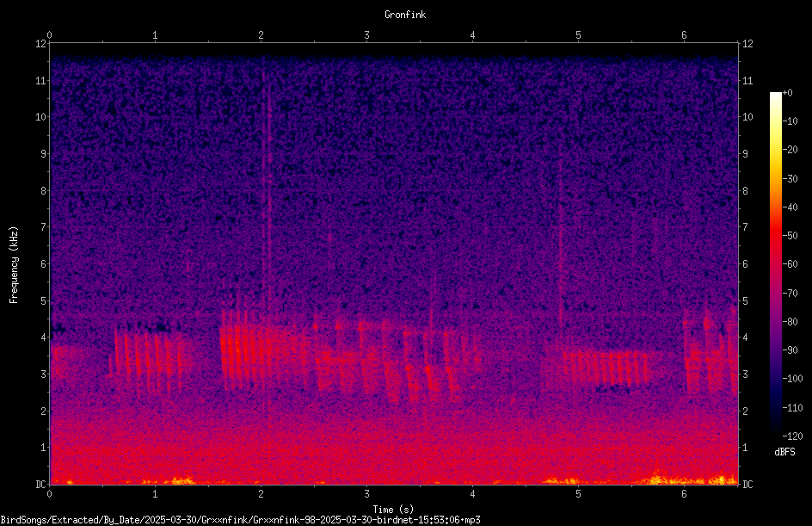This screenshot has width=812, height=526.
Task: Click the -60 label on the color scale
Action: coord(790,264)
